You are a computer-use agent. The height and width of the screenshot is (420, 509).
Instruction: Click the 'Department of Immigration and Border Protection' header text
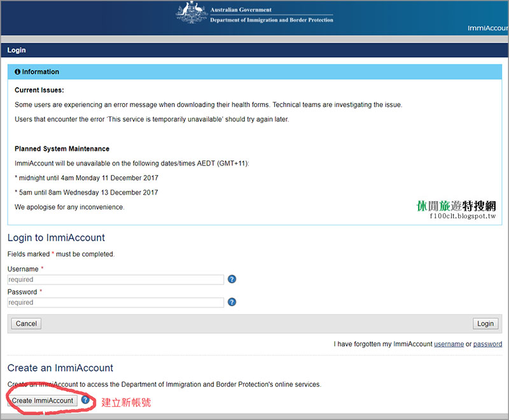click(272, 20)
